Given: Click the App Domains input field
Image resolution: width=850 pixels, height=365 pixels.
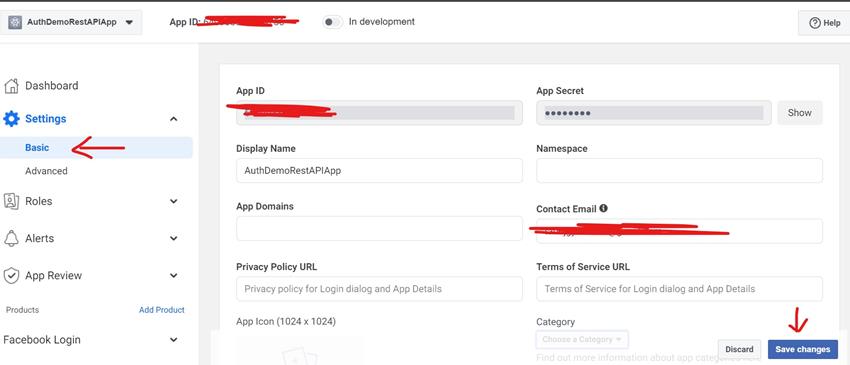Looking at the screenshot, I should coord(379,228).
